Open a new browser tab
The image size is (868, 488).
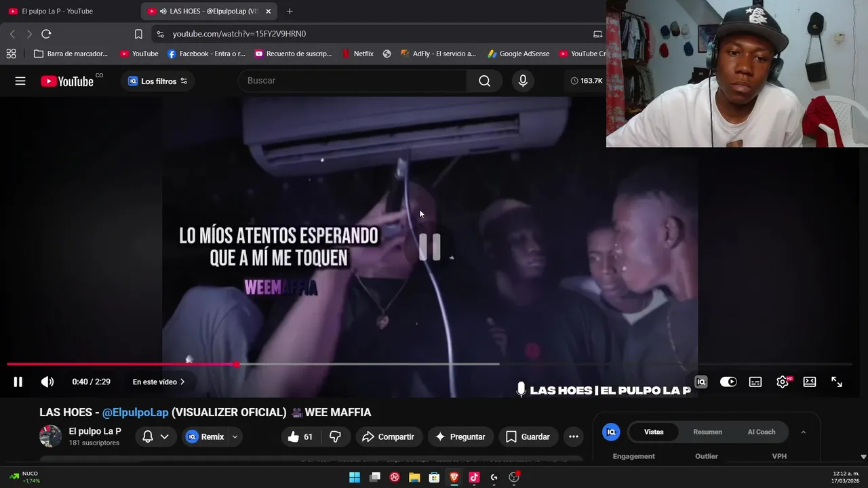coord(290,11)
